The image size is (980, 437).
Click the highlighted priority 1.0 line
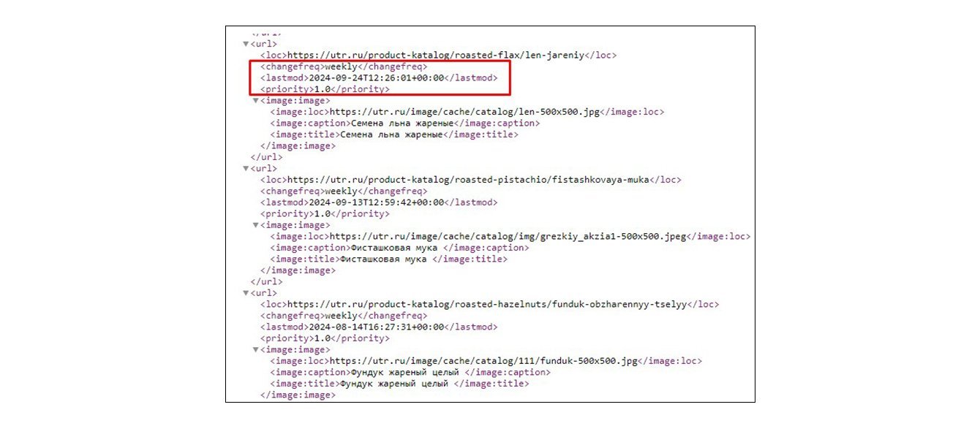pyautogui.click(x=325, y=89)
